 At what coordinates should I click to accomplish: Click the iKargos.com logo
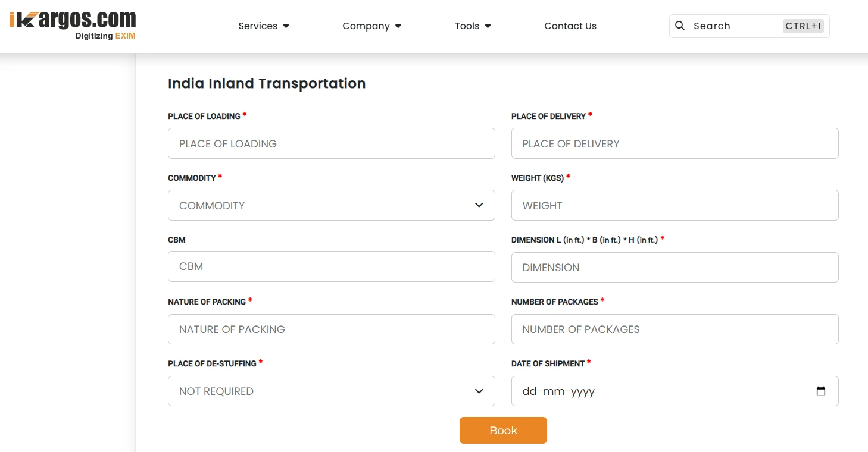click(73, 25)
